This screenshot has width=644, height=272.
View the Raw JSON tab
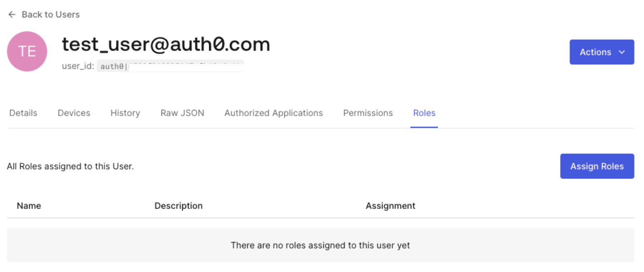[x=182, y=113]
